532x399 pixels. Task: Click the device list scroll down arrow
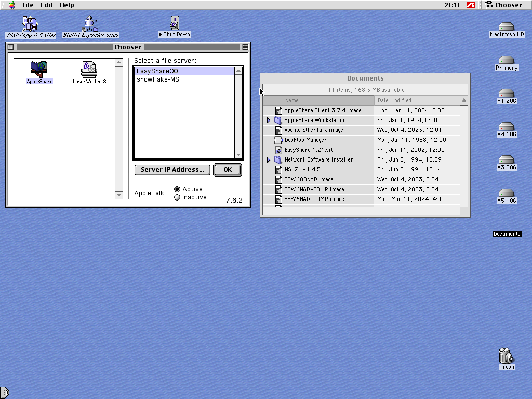tap(119, 195)
